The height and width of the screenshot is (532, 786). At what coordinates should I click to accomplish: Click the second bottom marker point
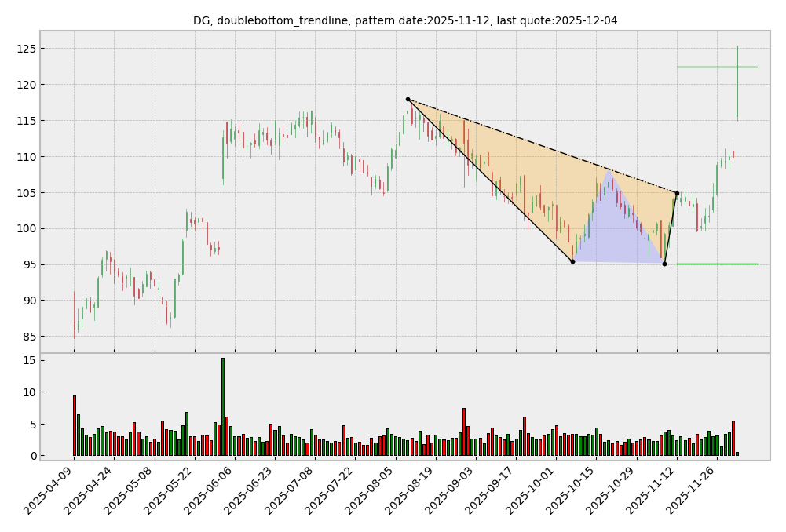click(x=664, y=264)
